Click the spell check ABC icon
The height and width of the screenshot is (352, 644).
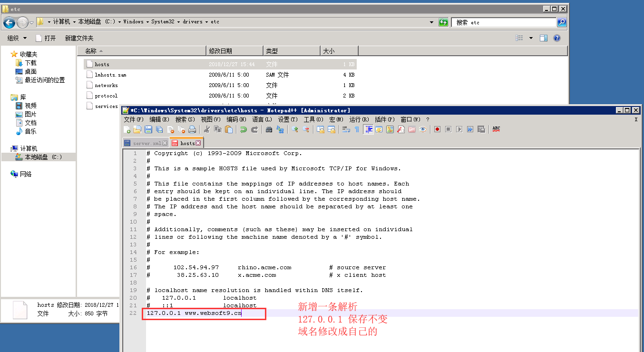pos(496,129)
